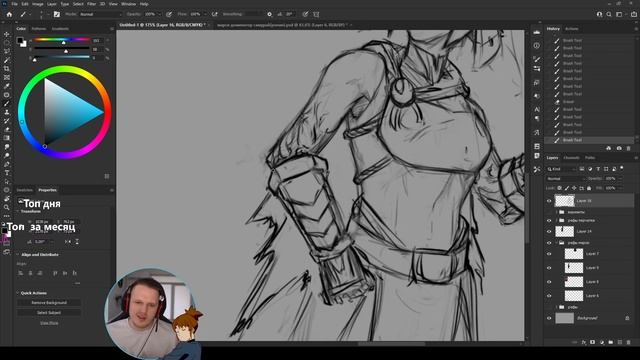This screenshot has width=640, height=360.
Task: Create new adjustment layer
Action: (602, 342)
